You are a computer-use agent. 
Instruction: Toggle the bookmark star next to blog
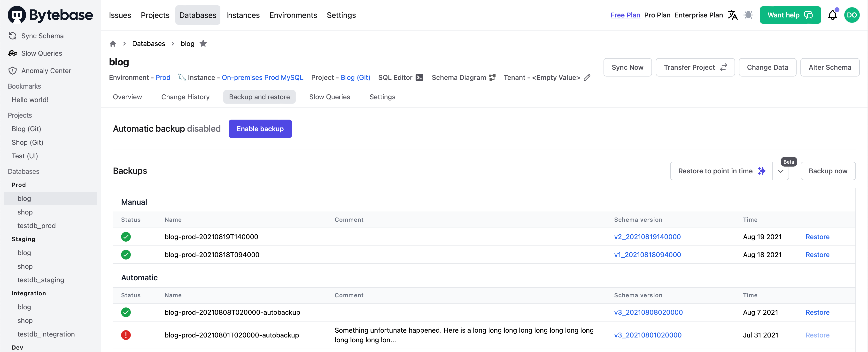[203, 43]
